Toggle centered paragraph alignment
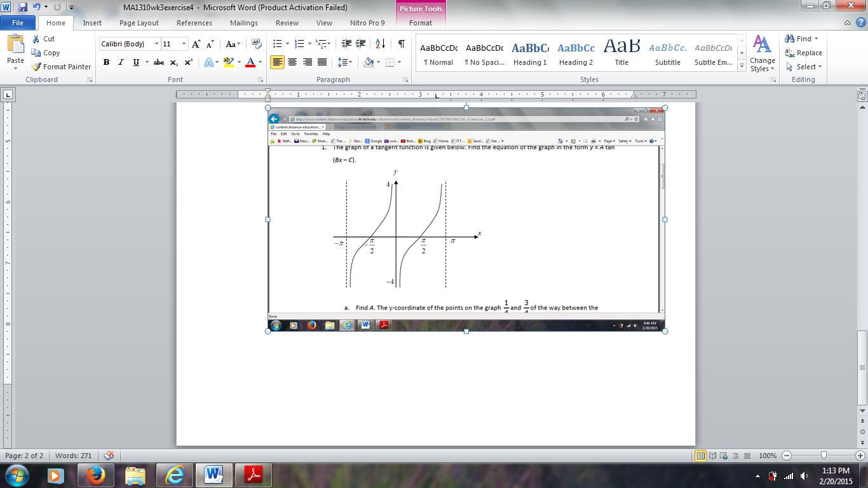Image resolution: width=868 pixels, height=488 pixels. coord(292,63)
